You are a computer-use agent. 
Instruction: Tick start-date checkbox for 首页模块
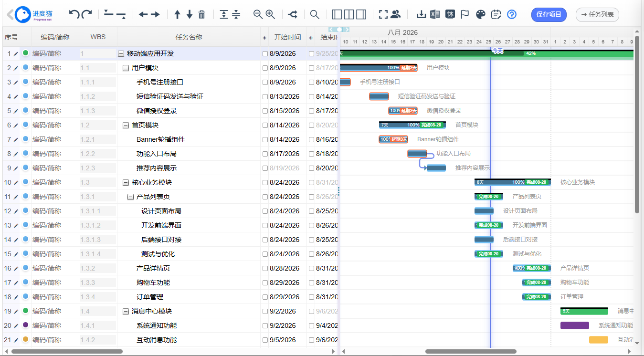pos(265,126)
